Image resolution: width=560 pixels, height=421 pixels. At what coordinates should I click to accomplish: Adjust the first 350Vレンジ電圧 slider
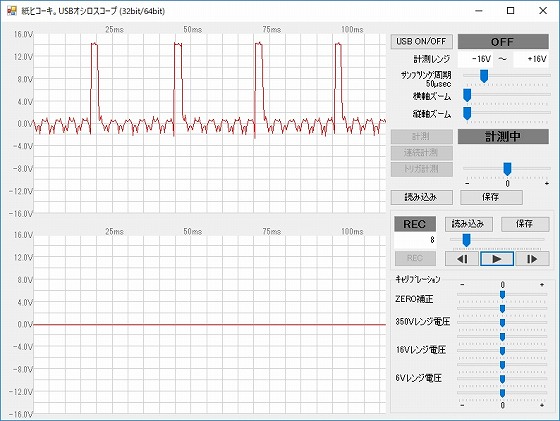coord(502,323)
